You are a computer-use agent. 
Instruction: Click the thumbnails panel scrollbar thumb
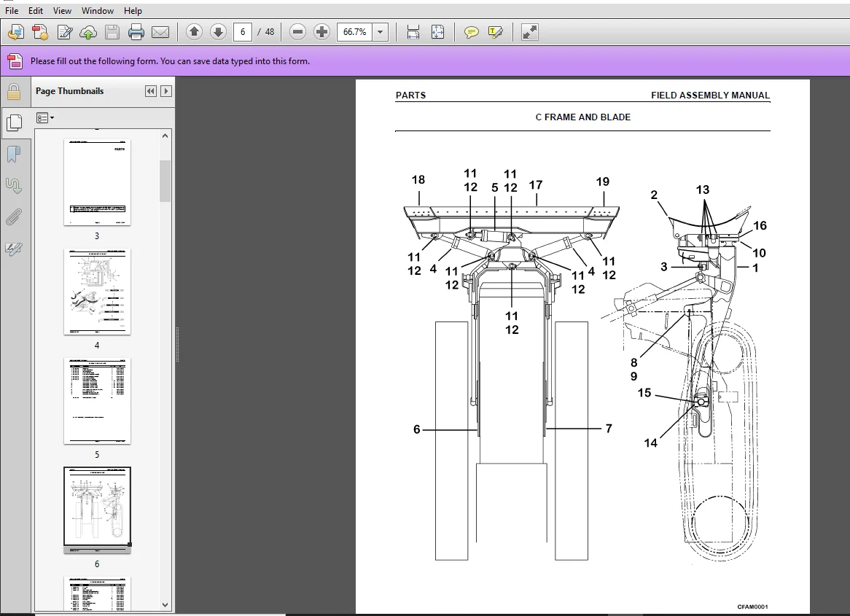click(165, 181)
